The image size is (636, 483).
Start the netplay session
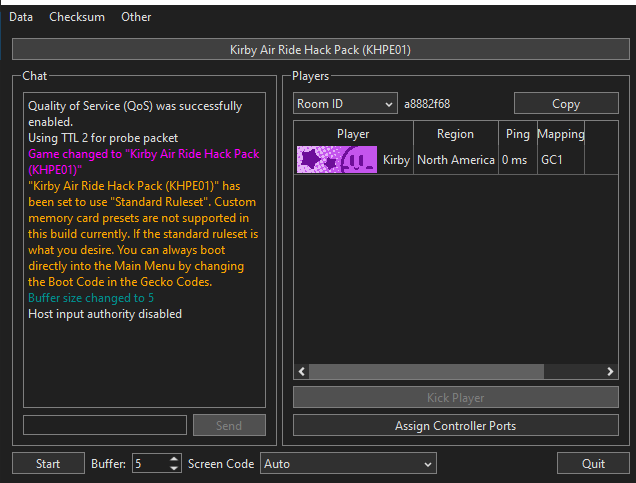click(48, 463)
